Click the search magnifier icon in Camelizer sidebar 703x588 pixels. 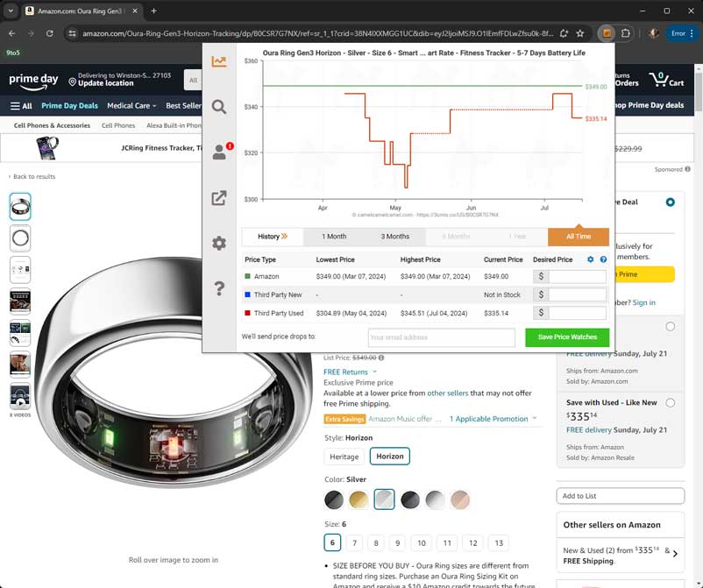pos(219,107)
